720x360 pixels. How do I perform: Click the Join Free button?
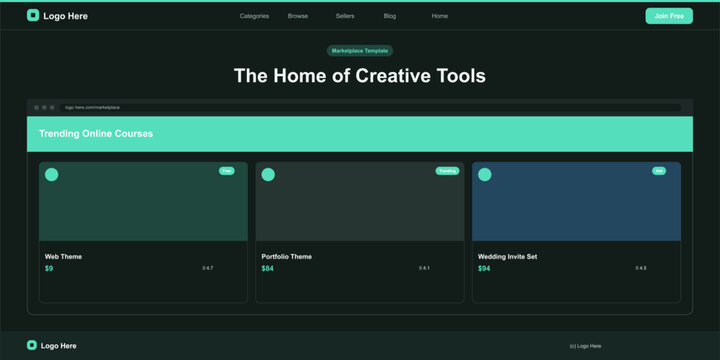coord(669,16)
